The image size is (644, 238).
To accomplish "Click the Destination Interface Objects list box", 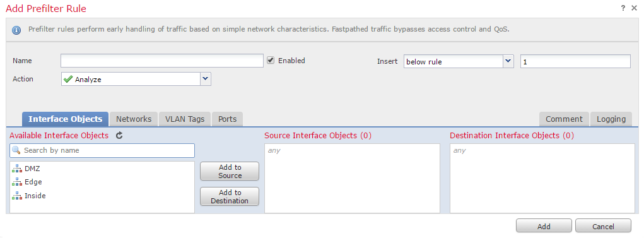I will (x=542, y=178).
